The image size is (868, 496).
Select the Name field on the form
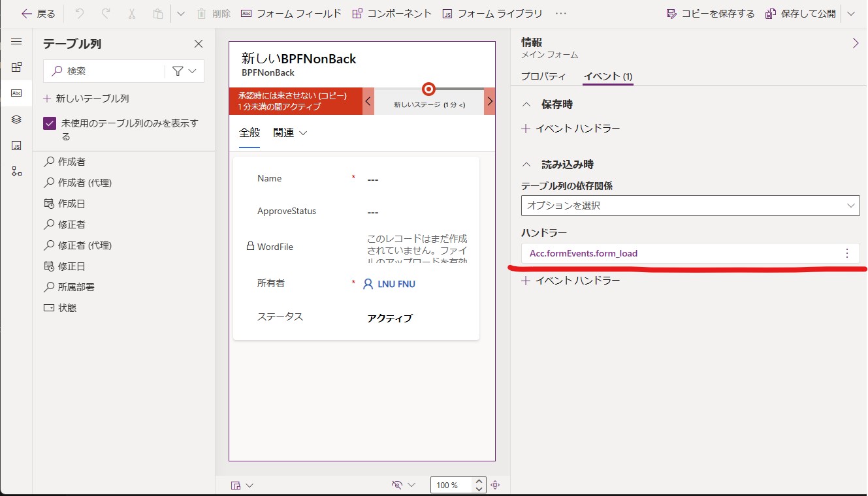356,178
